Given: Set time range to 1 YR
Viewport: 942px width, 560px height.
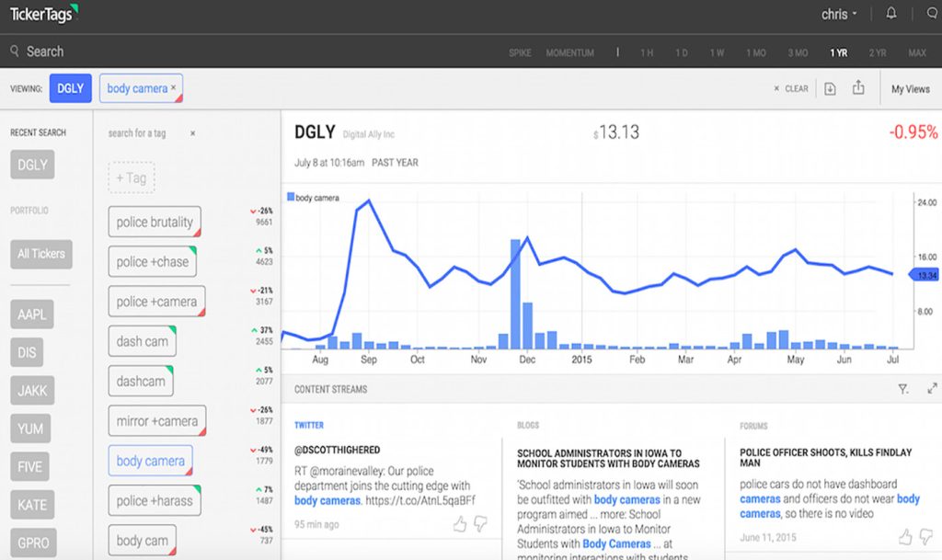Looking at the screenshot, I should 839,52.
